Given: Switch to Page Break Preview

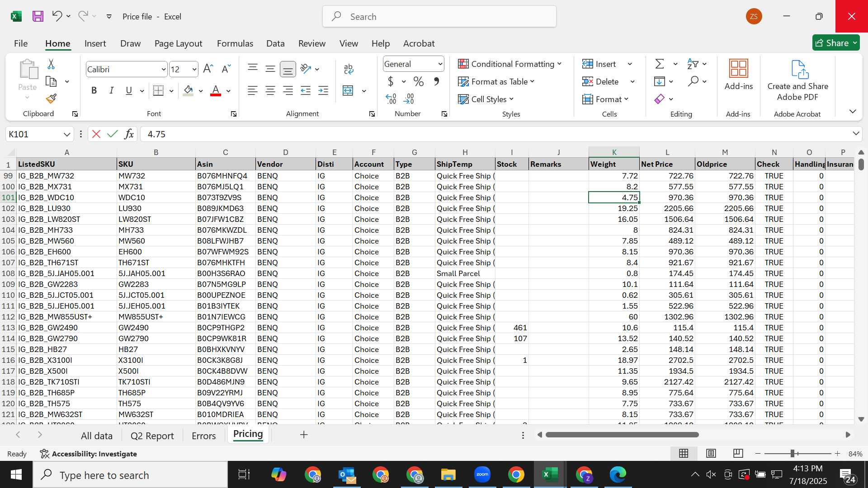Looking at the screenshot, I should pyautogui.click(x=738, y=453).
